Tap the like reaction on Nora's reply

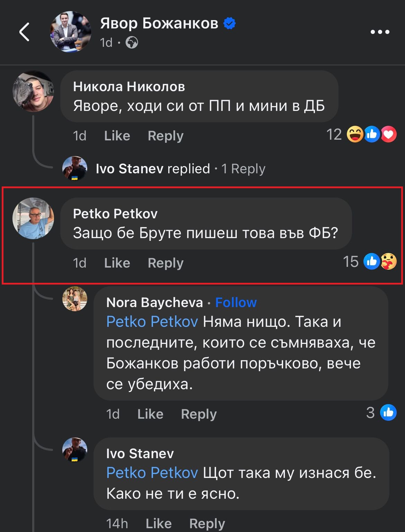[388, 412]
